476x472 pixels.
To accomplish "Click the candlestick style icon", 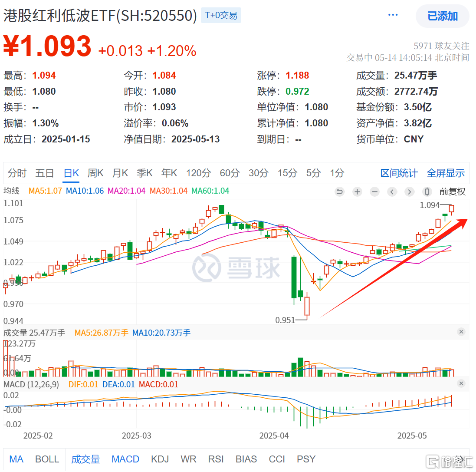I will tap(427, 191).
